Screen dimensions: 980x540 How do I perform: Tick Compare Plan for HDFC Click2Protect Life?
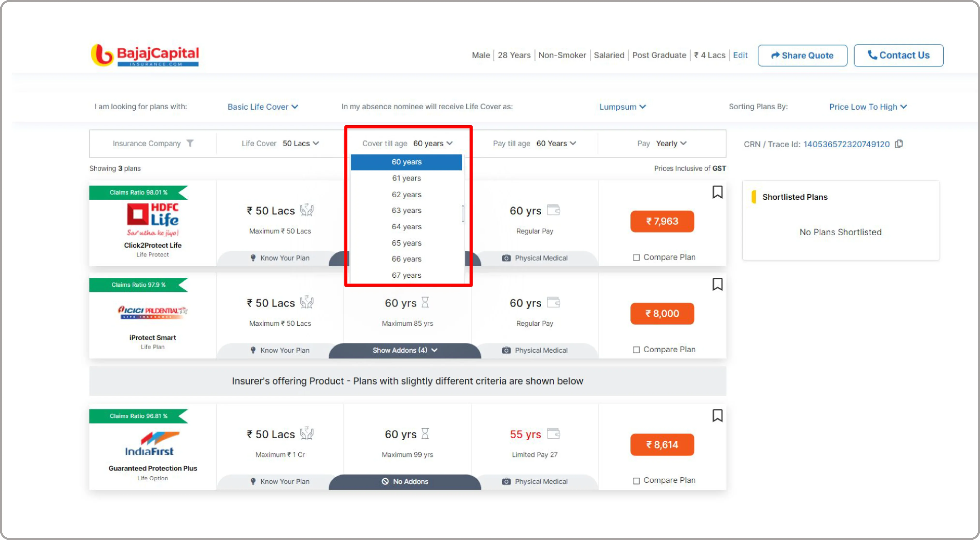point(636,258)
